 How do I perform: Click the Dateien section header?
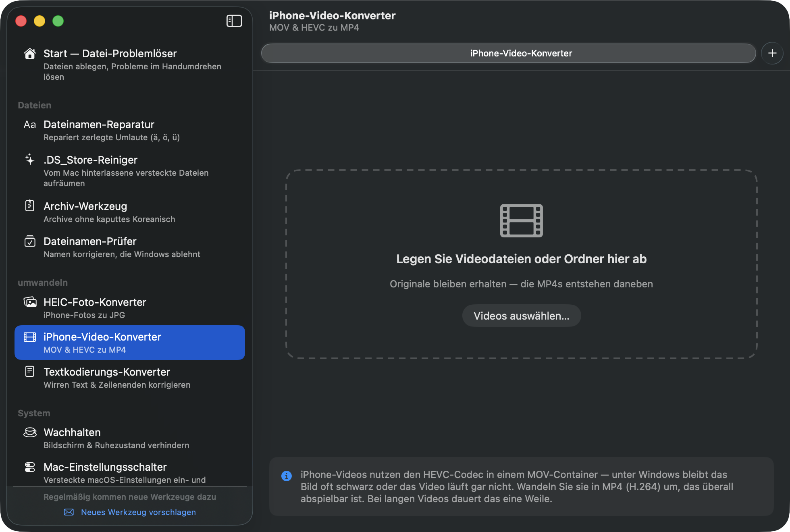(35, 105)
